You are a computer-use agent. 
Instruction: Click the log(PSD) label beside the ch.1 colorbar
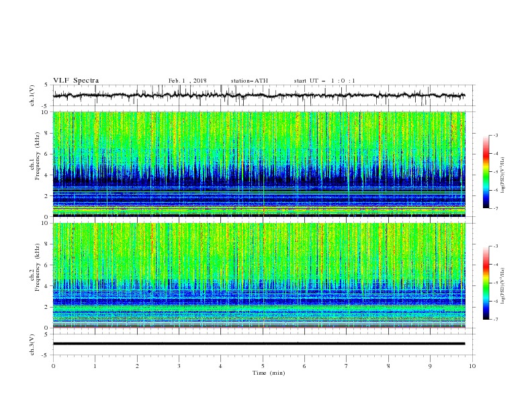[x=503, y=175]
